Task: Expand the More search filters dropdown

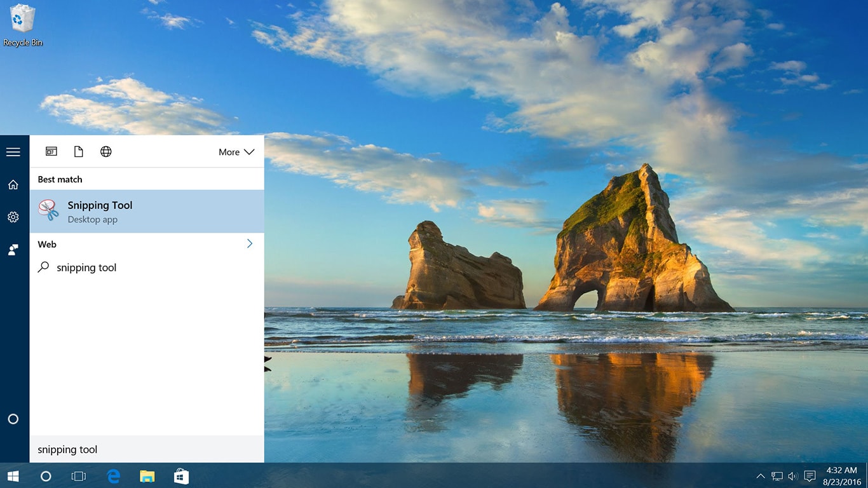Action: (235, 152)
